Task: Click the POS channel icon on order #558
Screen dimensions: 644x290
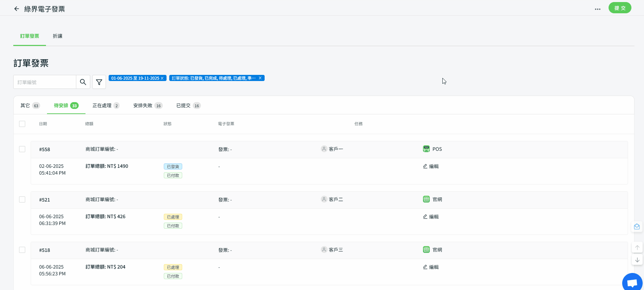Action: pyautogui.click(x=426, y=149)
